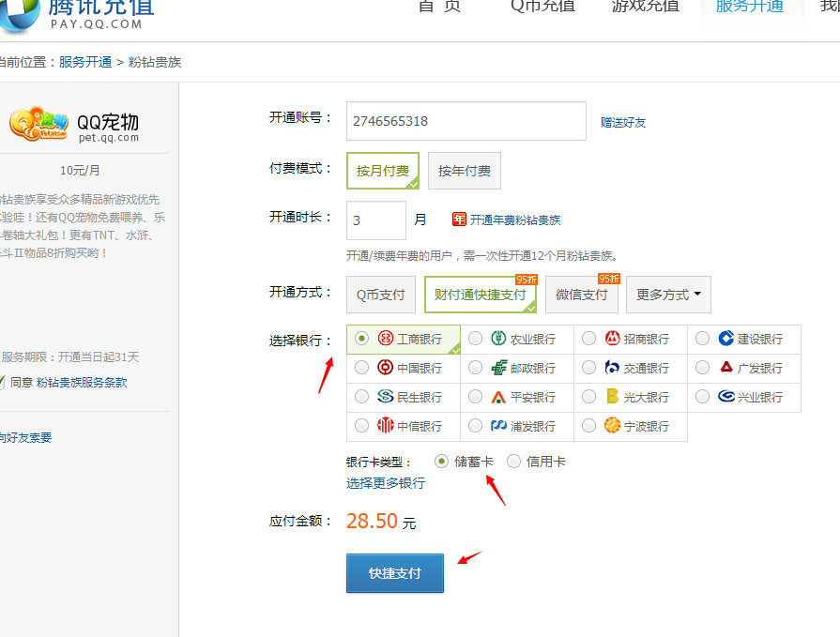Select 按月付费 payment mode
Viewport: 840px width, 637px height.
point(383,171)
